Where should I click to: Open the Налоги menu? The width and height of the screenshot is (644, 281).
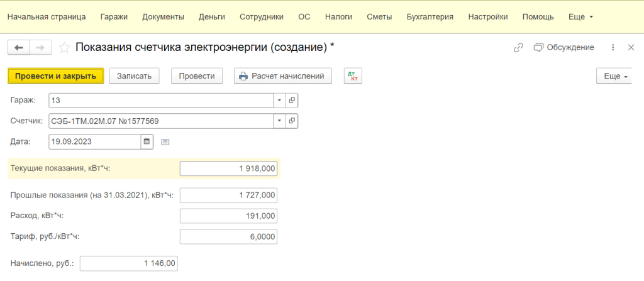click(x=338, y=17)
